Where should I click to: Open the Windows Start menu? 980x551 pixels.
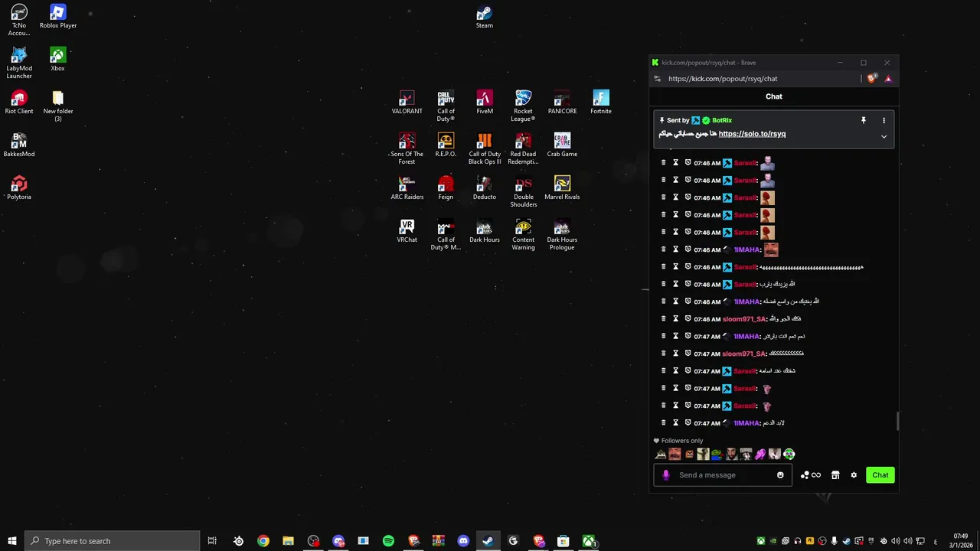tap(12, 541)
